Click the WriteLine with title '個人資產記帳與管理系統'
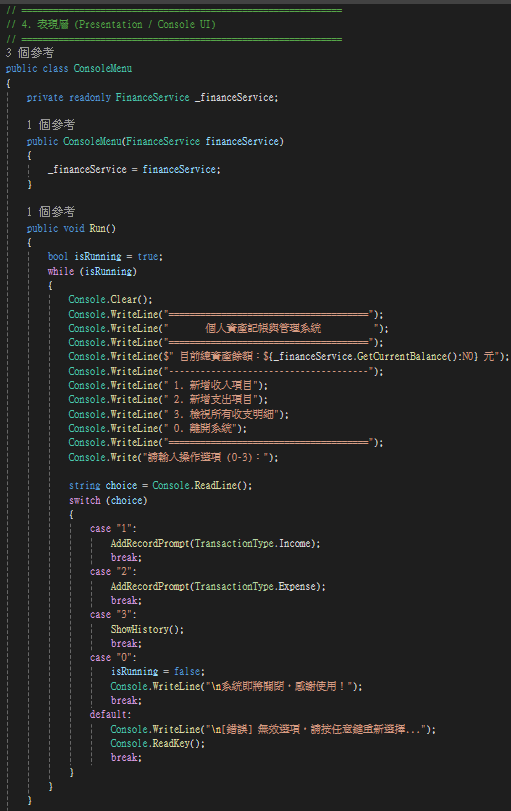The image size is (511, 811). 228,328
